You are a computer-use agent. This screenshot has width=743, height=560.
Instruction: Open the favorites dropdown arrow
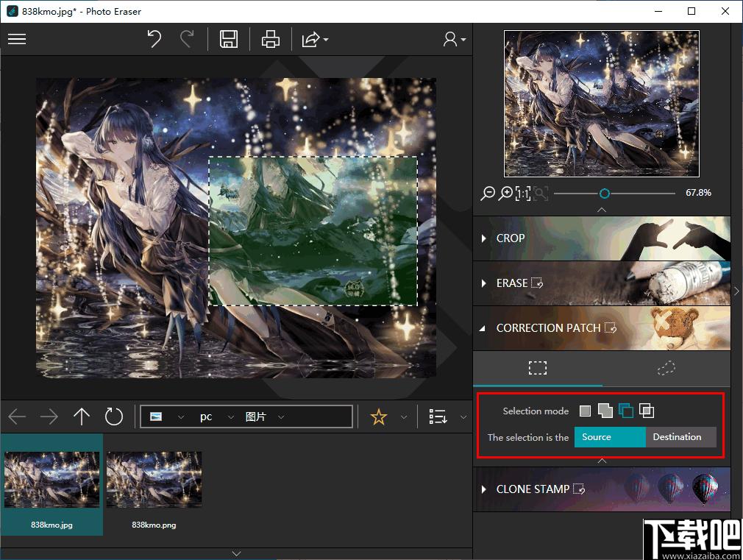[x=404, y=417]
